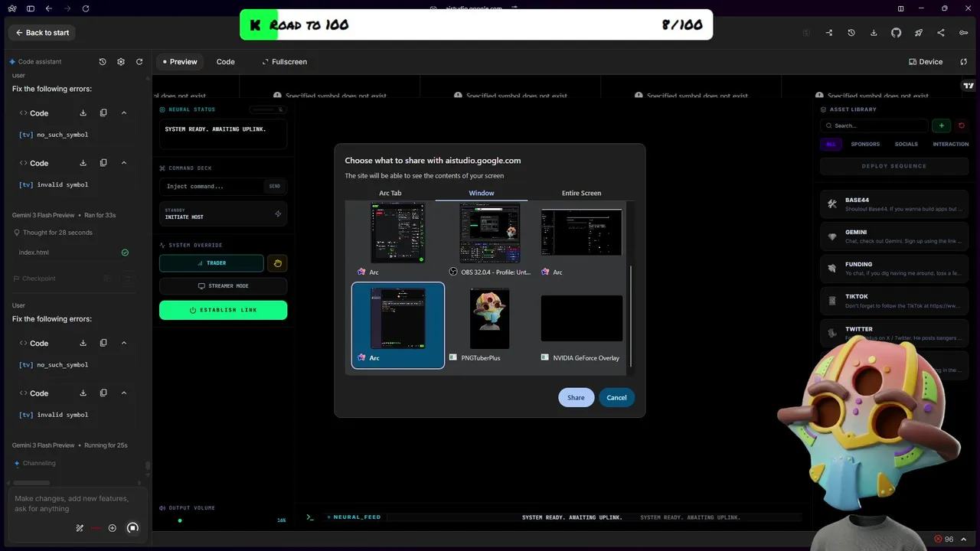
Task: Stop generation with the stop button
Action: (132, 528)
